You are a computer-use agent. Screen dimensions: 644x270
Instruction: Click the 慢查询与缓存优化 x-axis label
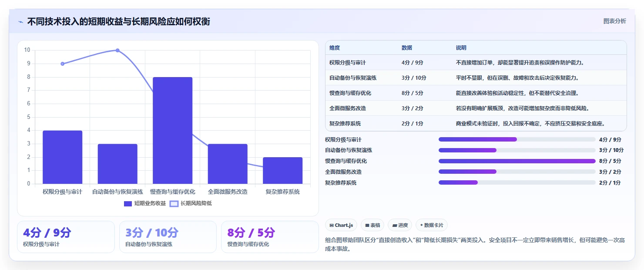172,192
